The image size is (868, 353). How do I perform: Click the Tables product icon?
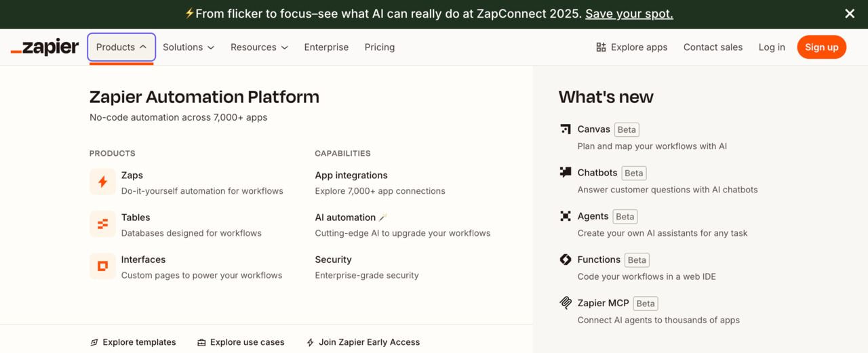click(102, 224)
